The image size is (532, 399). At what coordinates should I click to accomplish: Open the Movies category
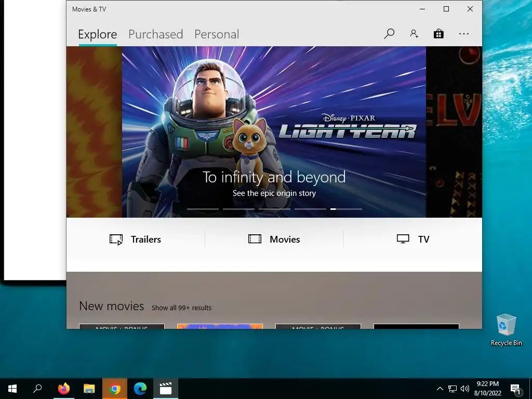point(274,239)
